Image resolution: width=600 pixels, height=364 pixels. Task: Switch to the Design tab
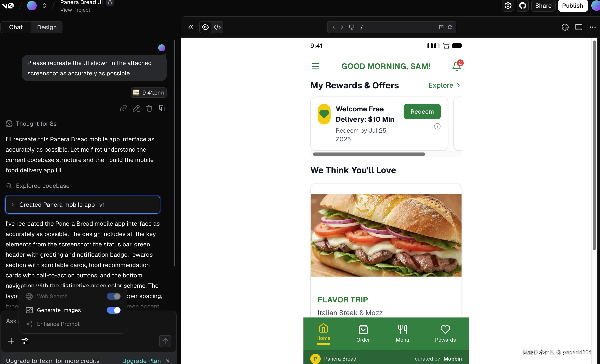tap(47, 27)
